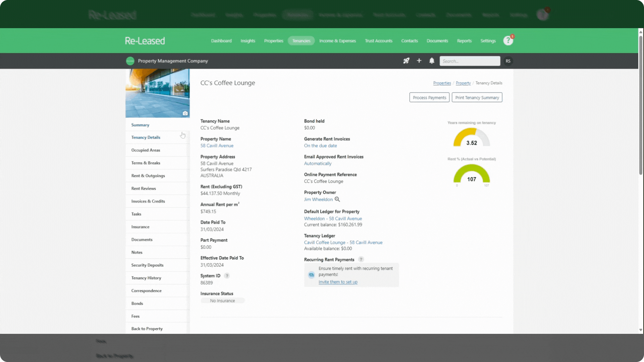Click the company logo circle icon
This screenshot has height=362, width=644.
point(130,61)
